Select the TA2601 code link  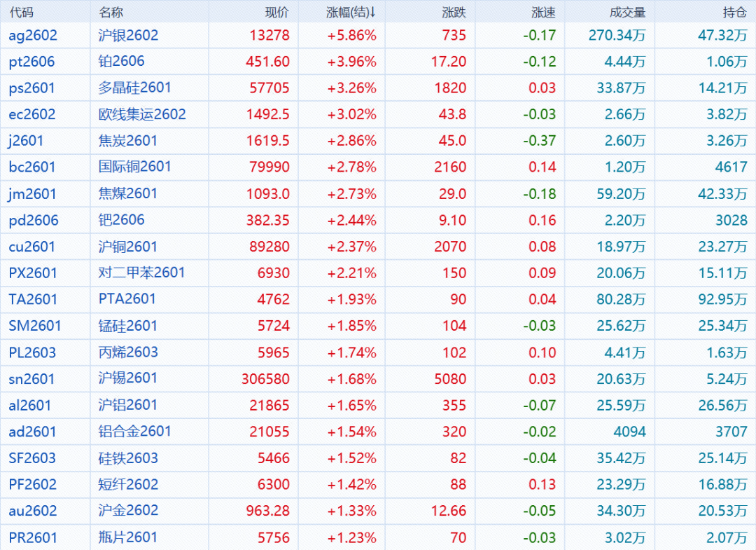click(32, 299)
